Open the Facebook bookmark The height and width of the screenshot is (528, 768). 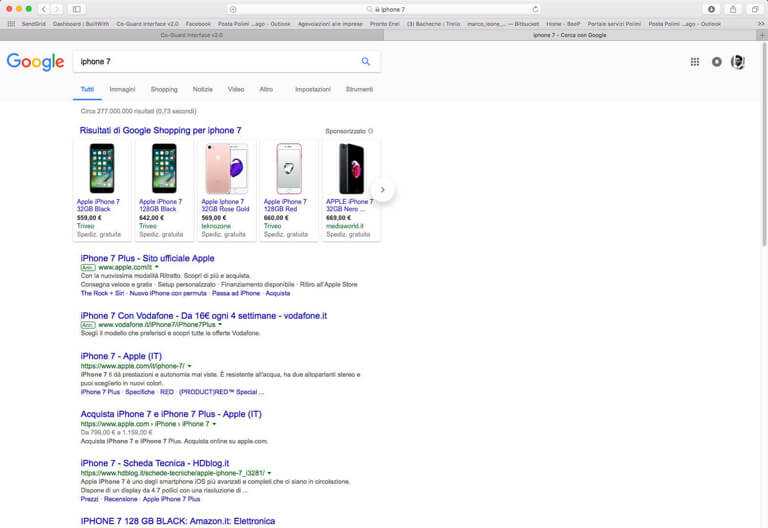(198, 24)
